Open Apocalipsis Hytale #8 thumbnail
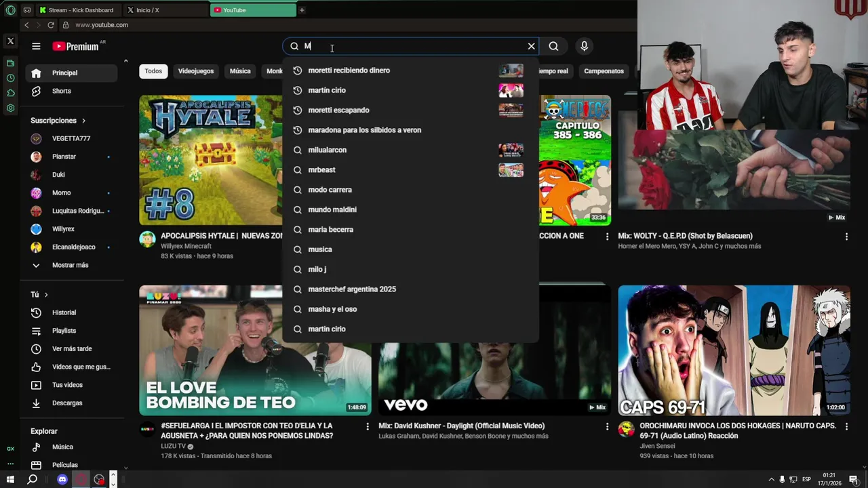The height and width of the screenshot is (488, 868). [x=211, y=160]
